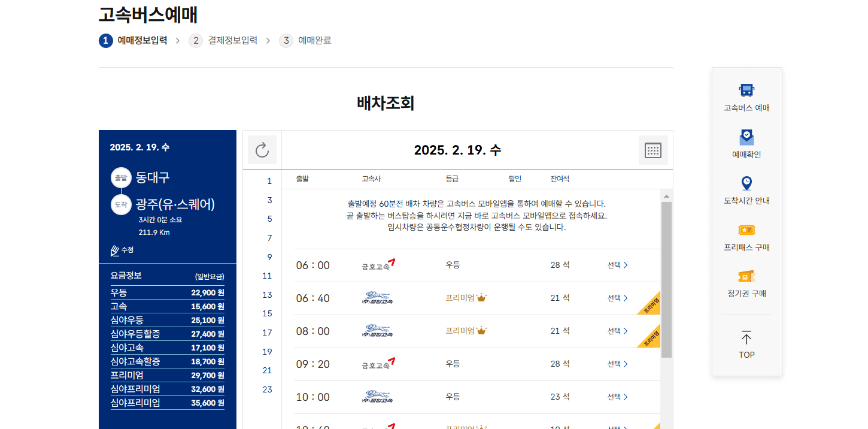Click 동양고속 logo on 08:00 row
The image size is (868, 429).
[x=377, y=331]
